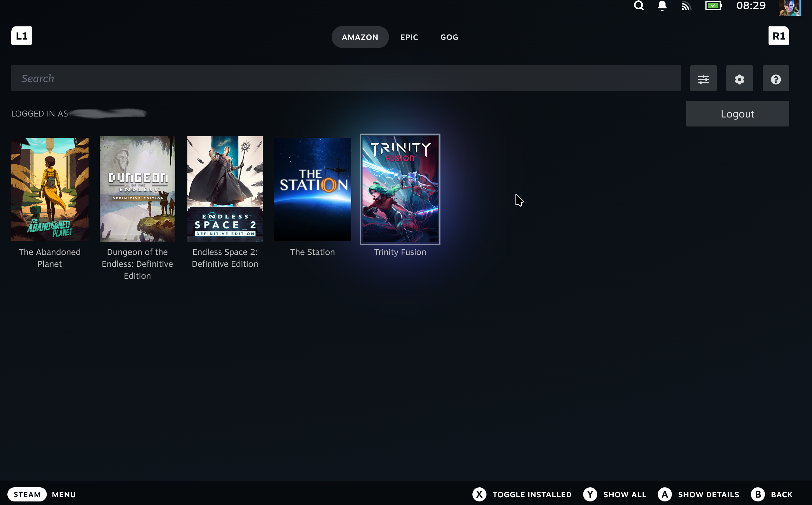Viewport: 812px width, 505px height.
Task: Click the R1 next tab glyph
Action: tap(779, 36)
